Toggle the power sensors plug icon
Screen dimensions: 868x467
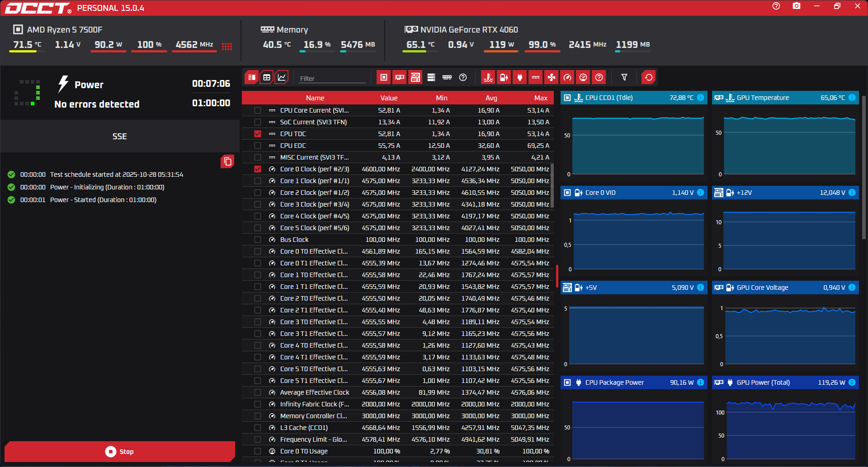point(520,77)
